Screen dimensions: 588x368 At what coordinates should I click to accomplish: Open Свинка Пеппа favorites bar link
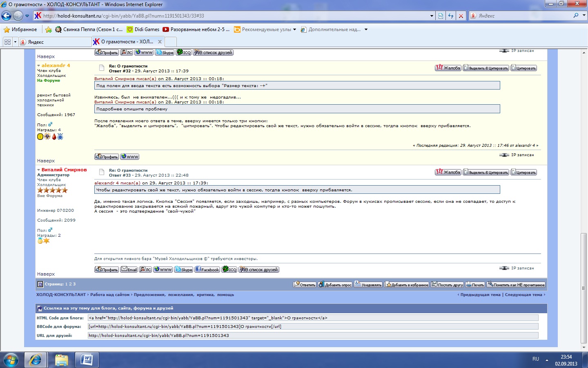(89, 29)
